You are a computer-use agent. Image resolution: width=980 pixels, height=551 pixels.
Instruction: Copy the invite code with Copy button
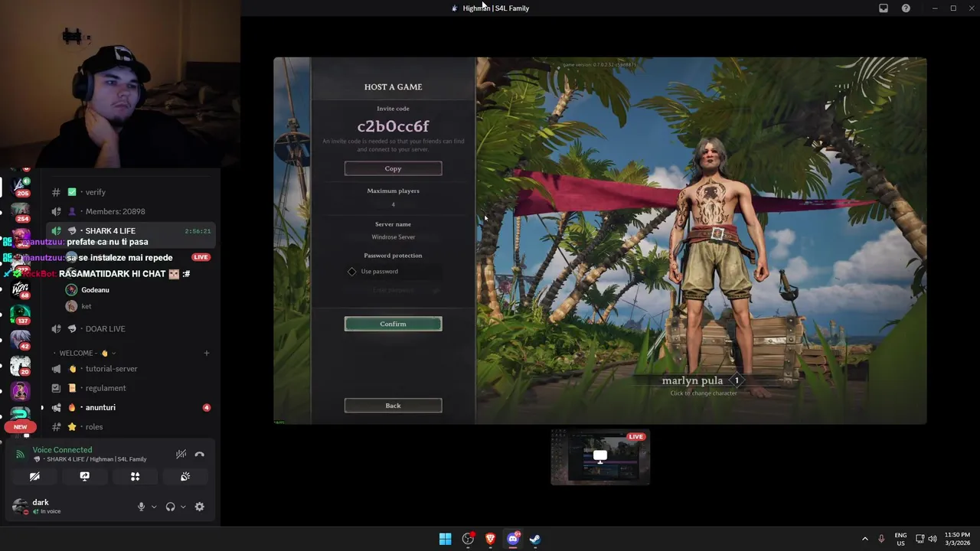click(393, 168)
